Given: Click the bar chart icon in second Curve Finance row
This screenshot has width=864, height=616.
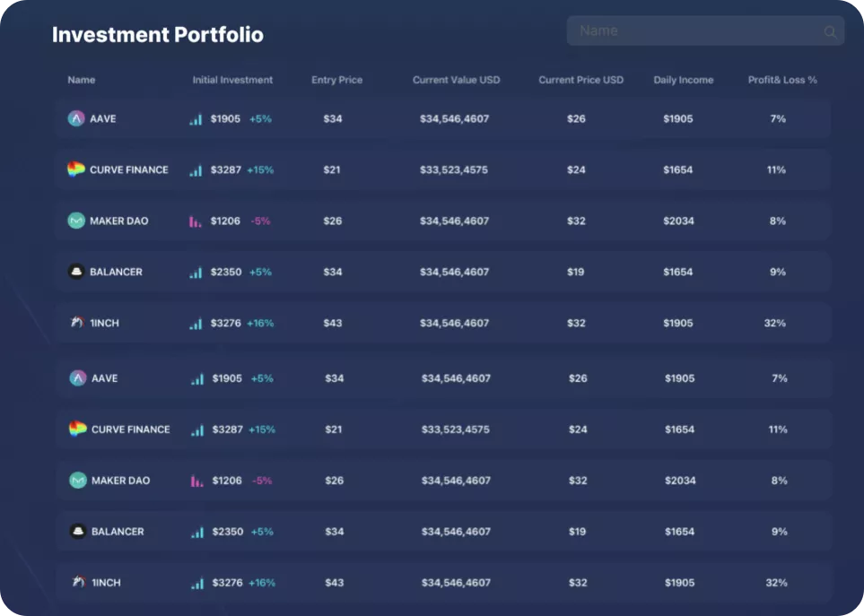Looking at the screenshot, I should [197, 430].
